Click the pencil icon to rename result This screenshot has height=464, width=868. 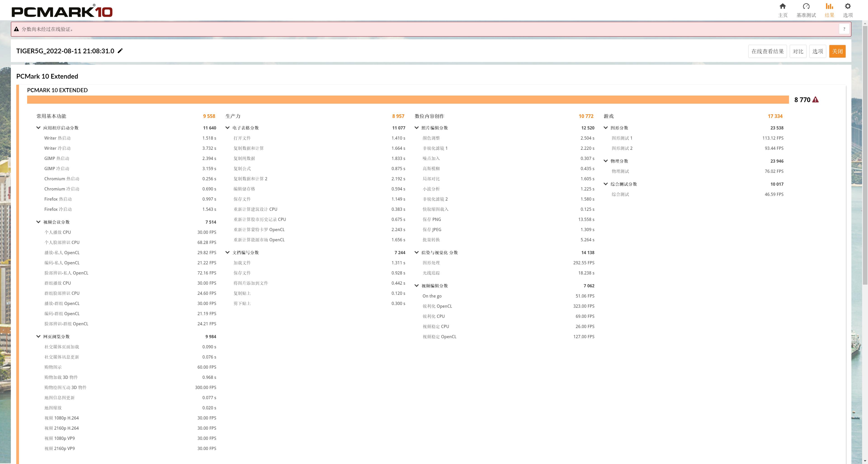pos(120,51)
